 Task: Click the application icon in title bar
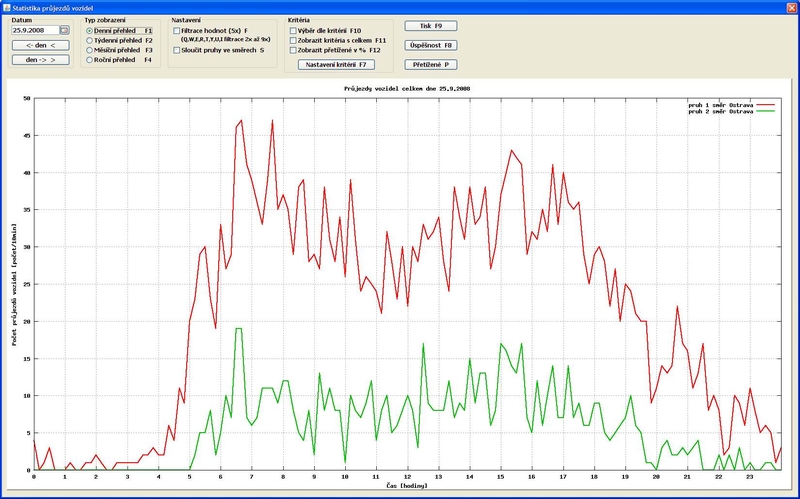(x=7, y=6)
